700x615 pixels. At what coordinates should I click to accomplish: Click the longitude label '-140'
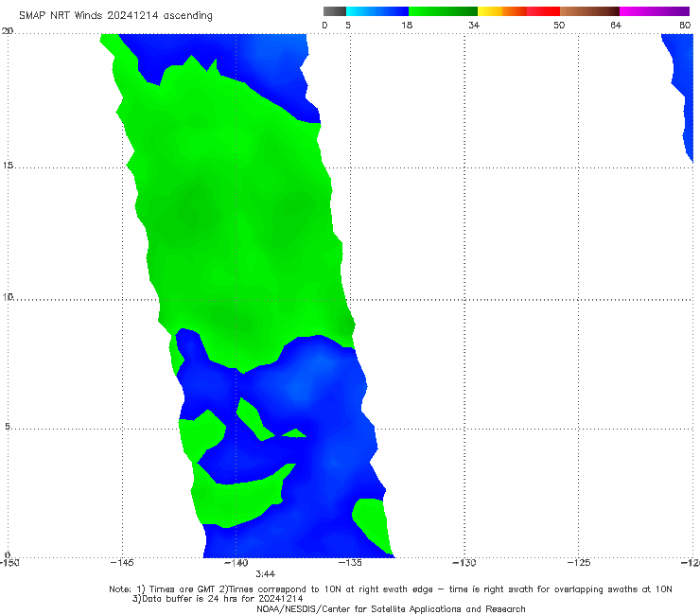coord(236,563)
